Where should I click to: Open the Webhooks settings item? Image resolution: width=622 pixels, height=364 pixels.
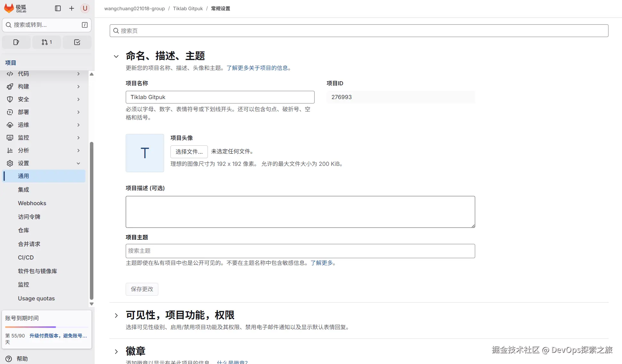[32, 203]
